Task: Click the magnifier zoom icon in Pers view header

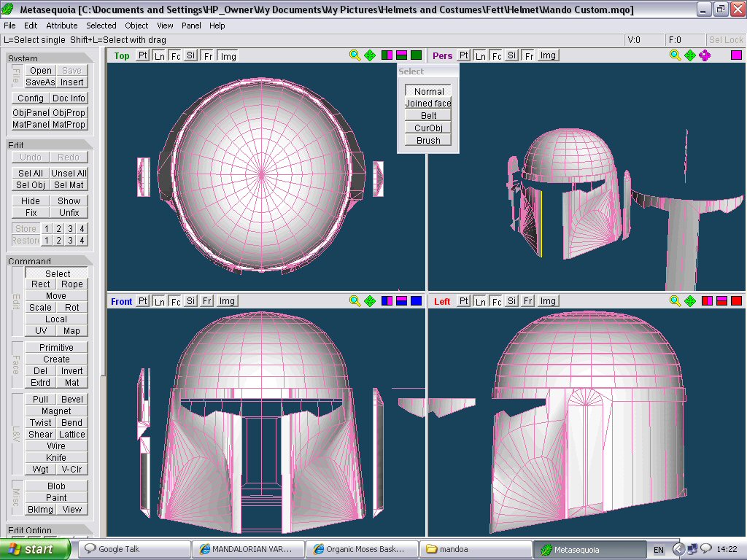Action: coord(675,55)
